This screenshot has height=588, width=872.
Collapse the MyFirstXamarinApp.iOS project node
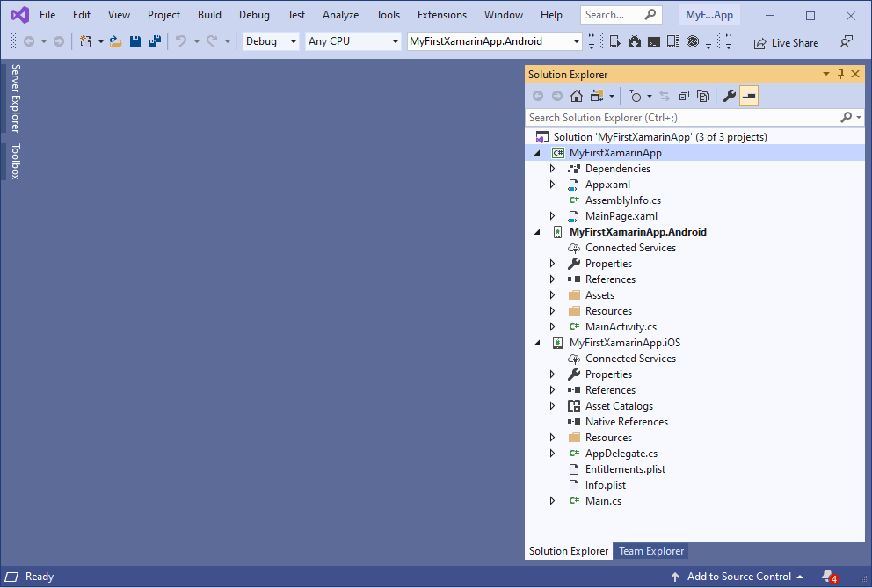538,343
